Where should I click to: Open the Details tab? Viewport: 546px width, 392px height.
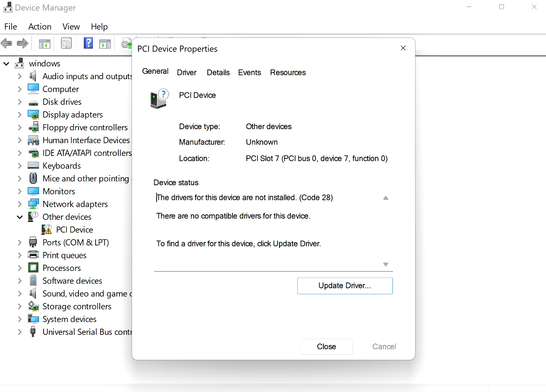[x=218, y=72]
